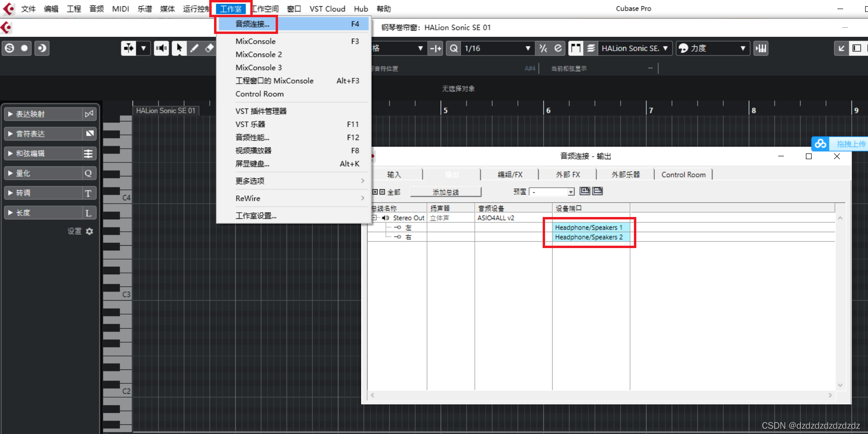Open the 工作室 menu in menu bar
This screenshot has width=868, height=434.
click(231, 9)
